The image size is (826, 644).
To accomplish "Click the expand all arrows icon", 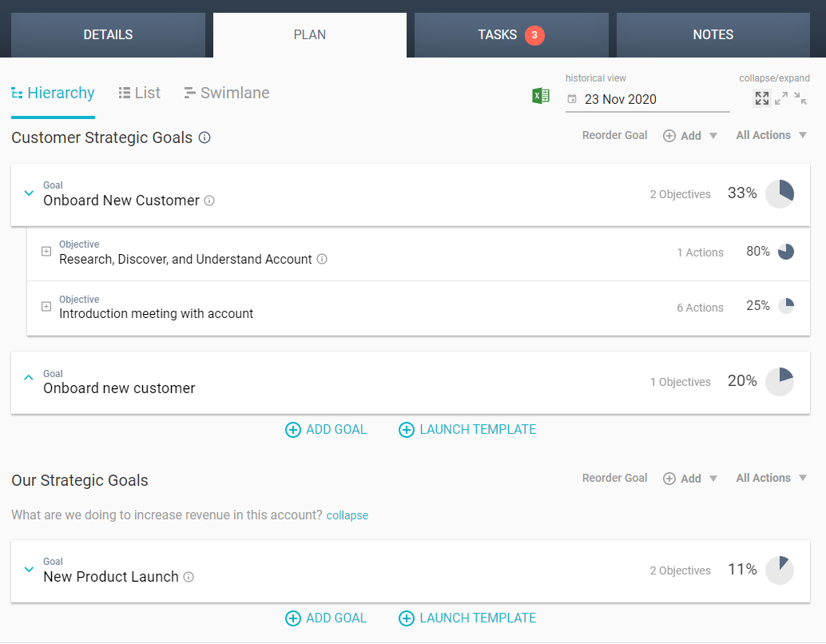I will click(x=781, y=98).
